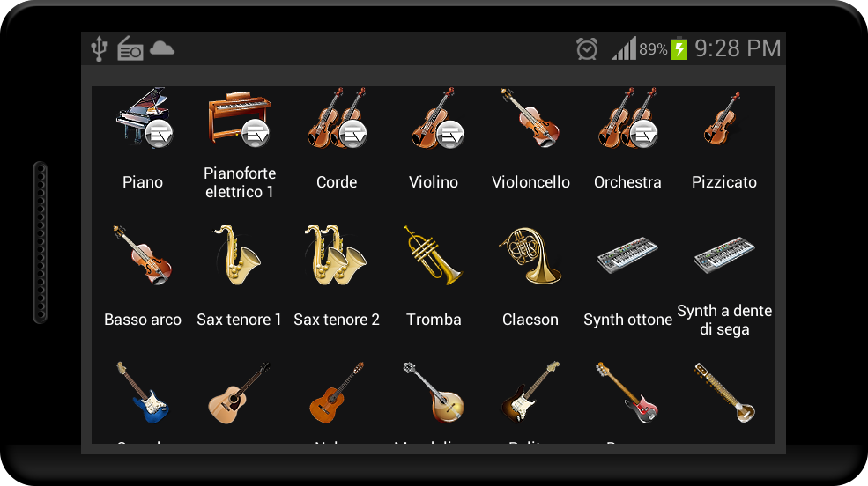Choose the Sax tenore 1 saxophone
The image size is (868, 486).
[x=238, y=254]
